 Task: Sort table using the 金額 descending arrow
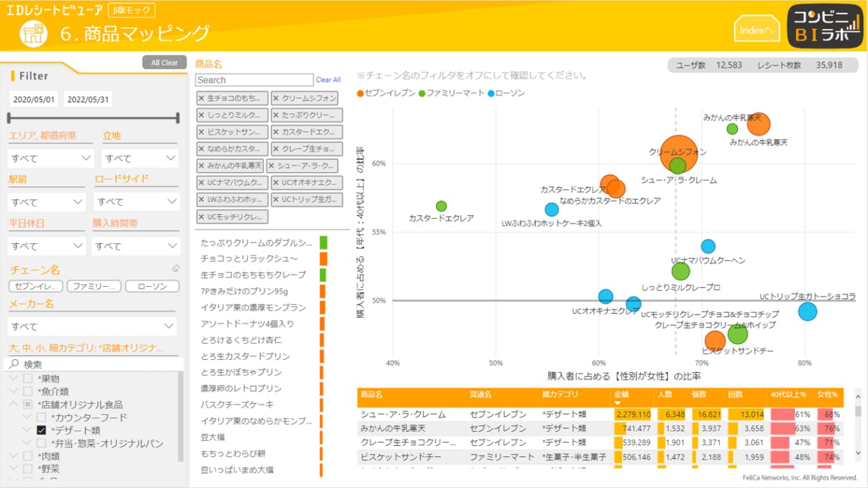[618, 403]
